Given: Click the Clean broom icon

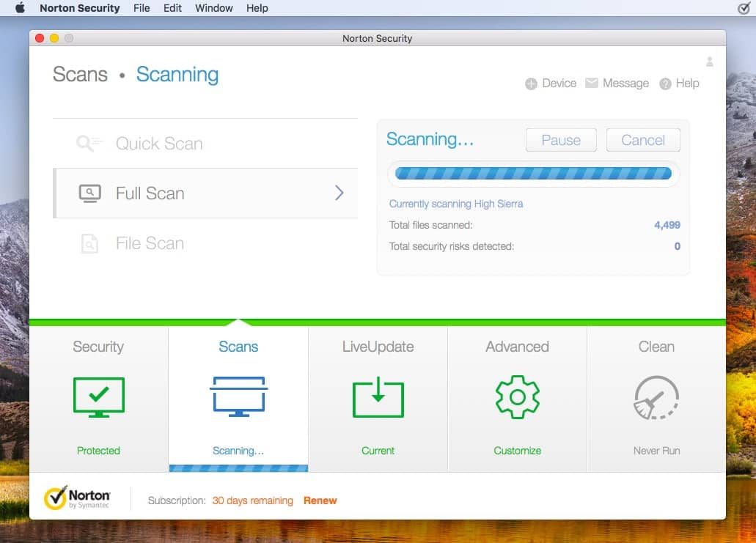Looking at the screenshot, I should pos(656,396).
